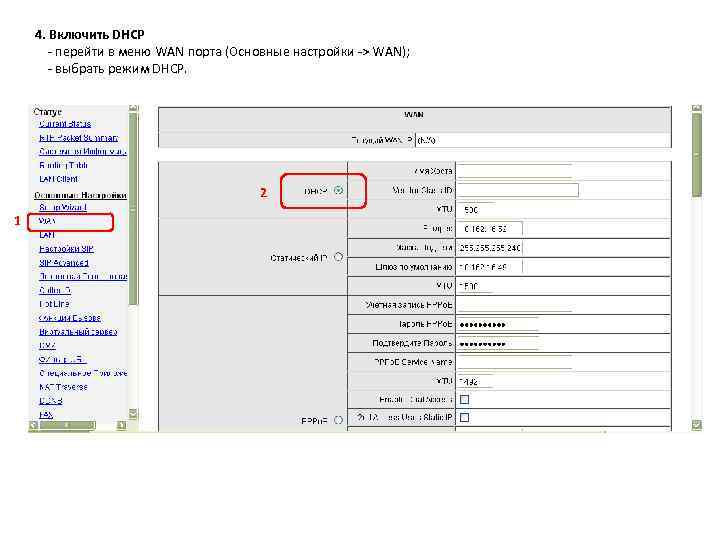
Task: Click the PPPoE MTU field 1492
Action: pyautogui.click(x=476, y=381)
